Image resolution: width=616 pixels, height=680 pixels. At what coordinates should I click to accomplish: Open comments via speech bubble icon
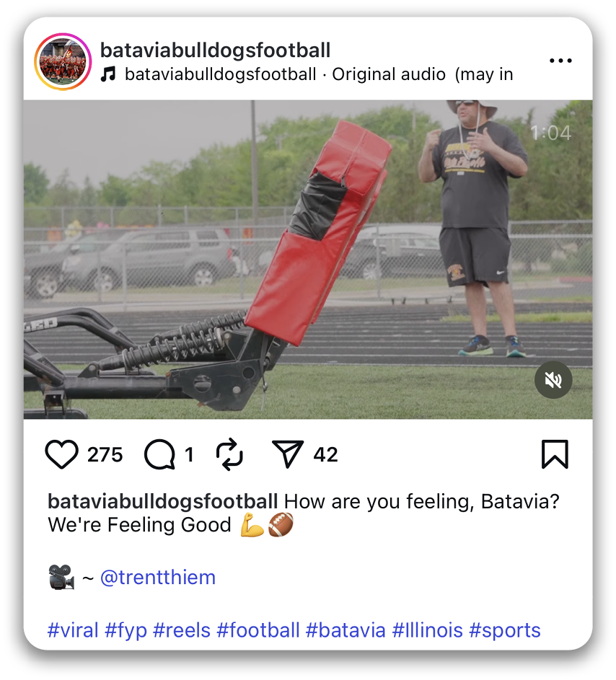[159, 454]
